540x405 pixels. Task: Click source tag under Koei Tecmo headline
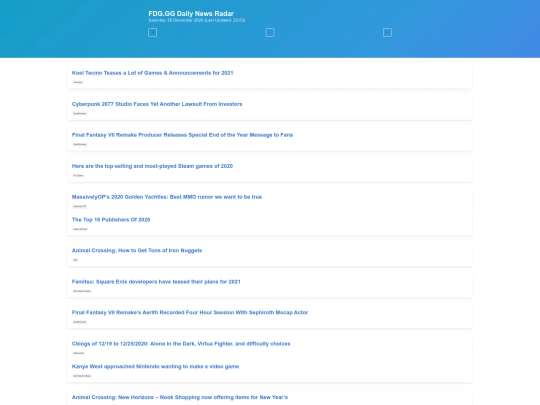[x=78, y=82]
